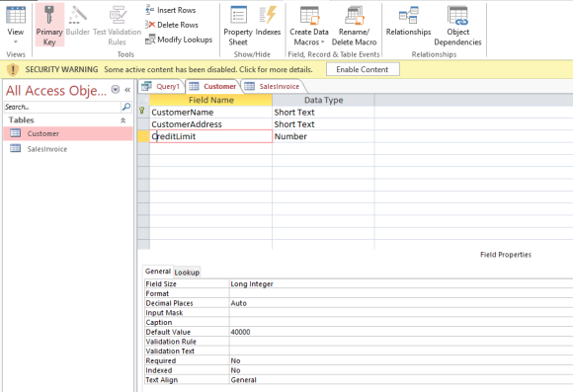The image size is (573, 392).
Task: Open Modify Lookups tool
Action: coord(179,39)
